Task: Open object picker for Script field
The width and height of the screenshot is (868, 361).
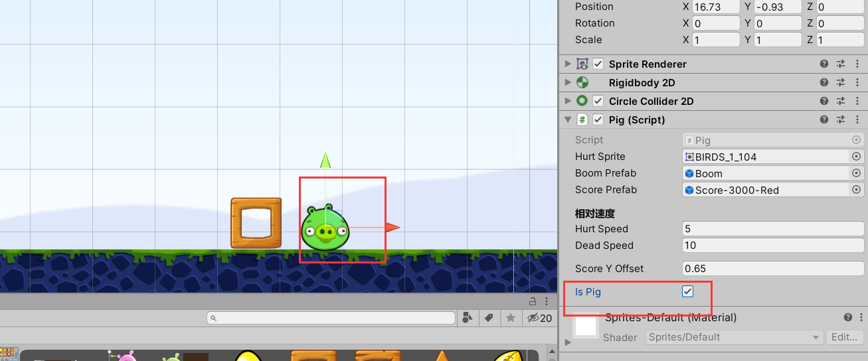Action: (x=856, y=140)
